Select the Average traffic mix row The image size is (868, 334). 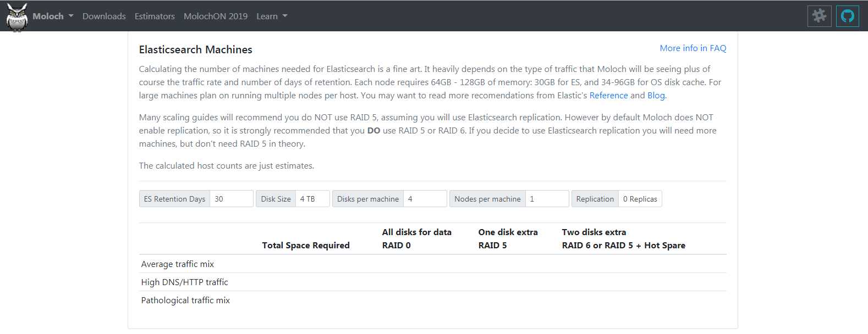pos(433,264)
